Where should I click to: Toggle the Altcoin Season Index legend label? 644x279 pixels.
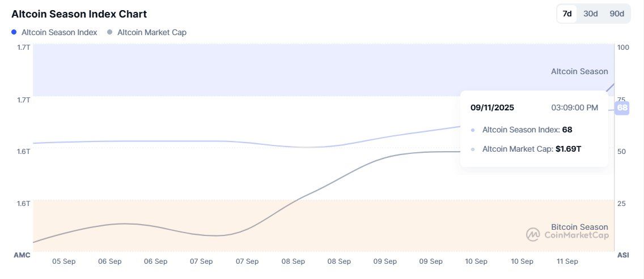coord(59,32)
